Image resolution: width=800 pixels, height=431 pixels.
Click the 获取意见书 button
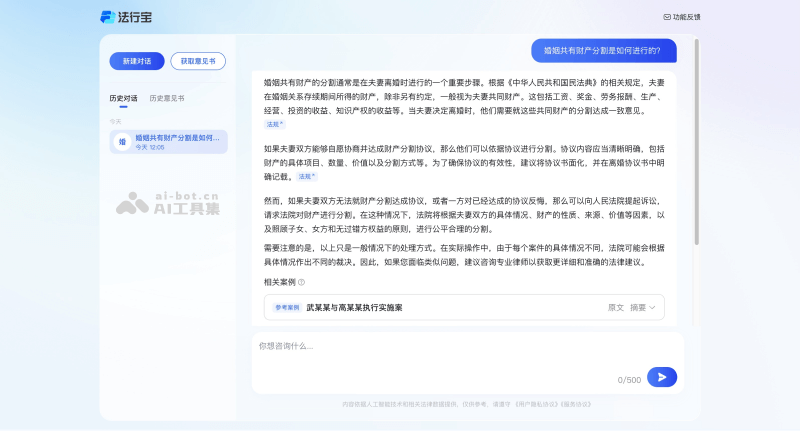click(x=198, y=61)
